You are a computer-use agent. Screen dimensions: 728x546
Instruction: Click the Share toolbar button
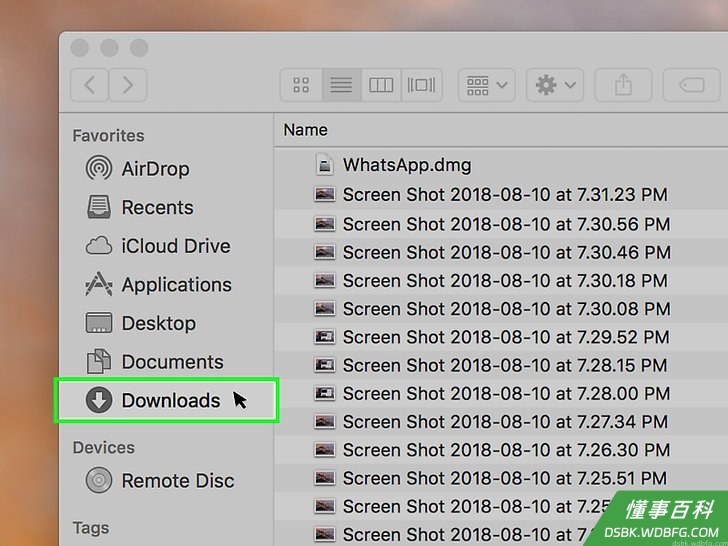[x=623, y=85]
